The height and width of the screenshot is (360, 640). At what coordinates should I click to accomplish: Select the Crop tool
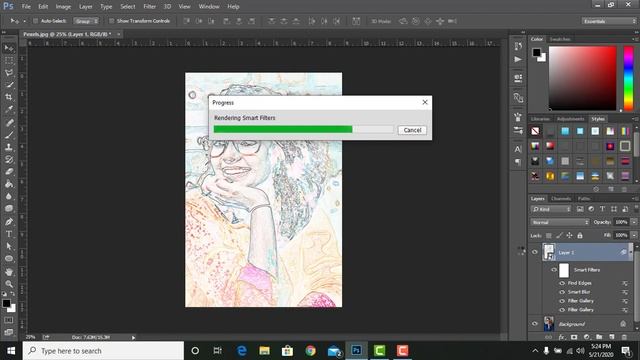[9, 97]
